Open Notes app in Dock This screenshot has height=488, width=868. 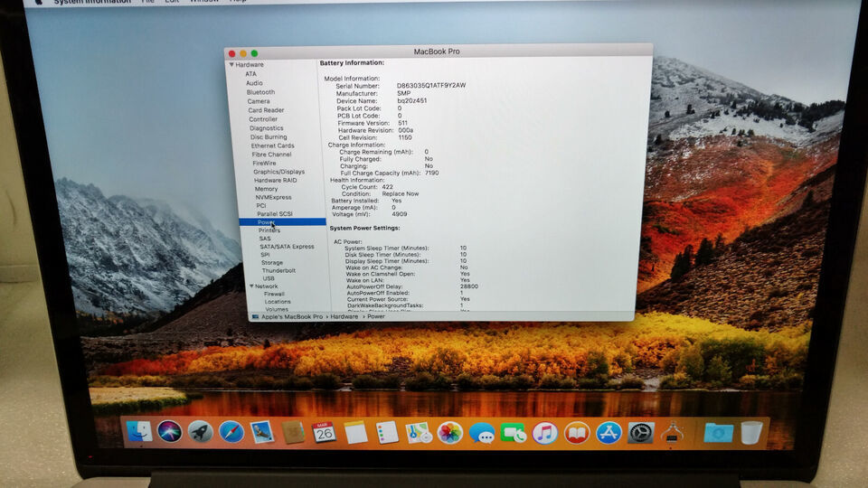coord(355,433)
